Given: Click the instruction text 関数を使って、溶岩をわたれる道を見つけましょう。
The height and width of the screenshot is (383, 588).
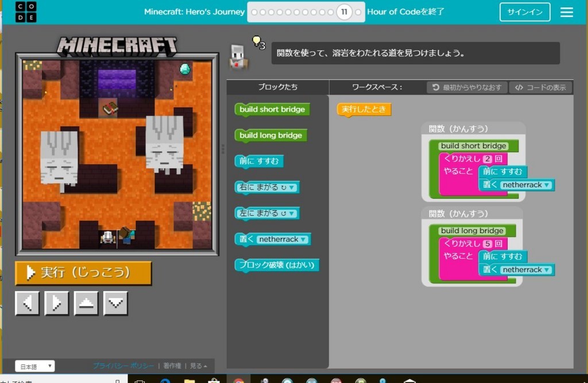Looking at the screenshot, I should (x=370, y=53).
